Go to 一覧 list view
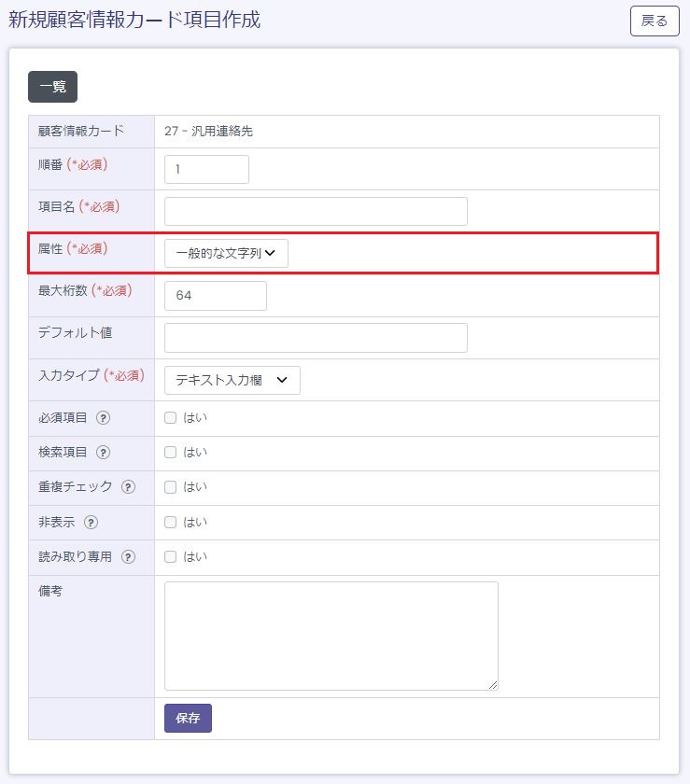 52,87
